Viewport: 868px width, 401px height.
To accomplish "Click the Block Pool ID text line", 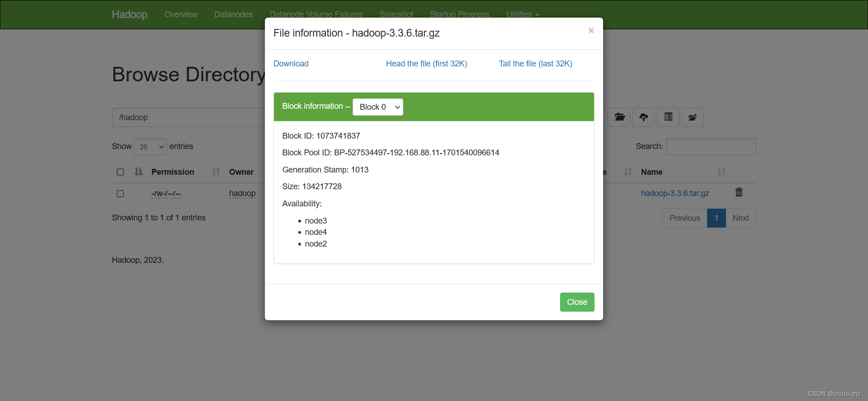I will pyautogui.click(x=391, y=153).
